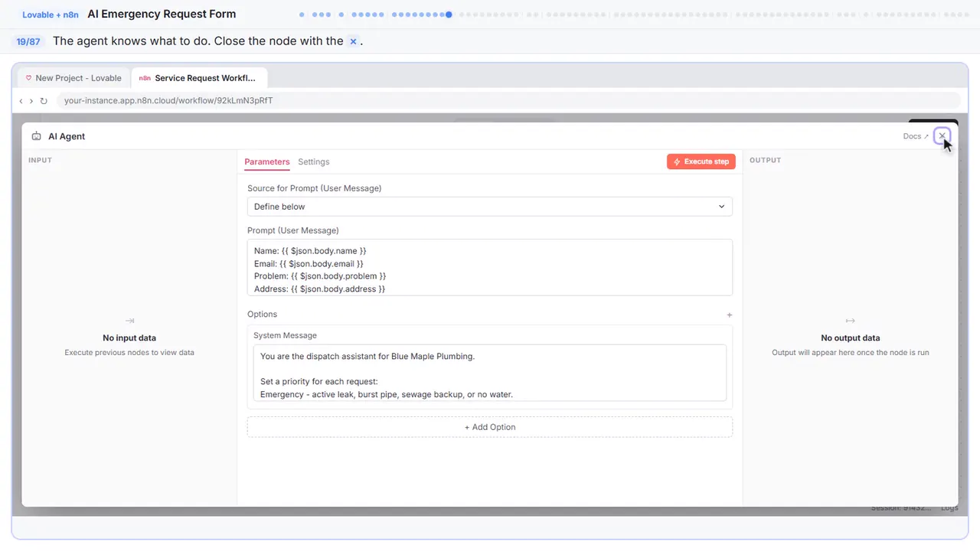Click the input arrow icon above No input data
This screenshot has height=551, width=980.
(x=129, y=321)
